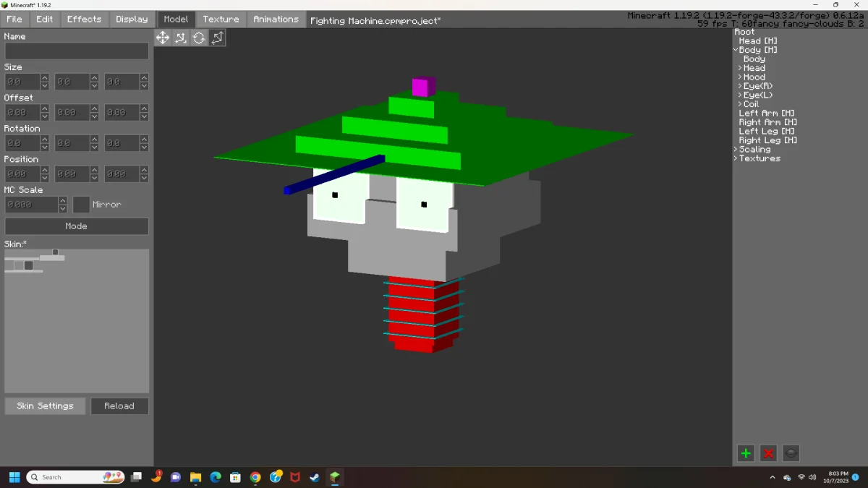Select the position axis gizmo tool
Screen dimensions: 868x488
(217, 38)
